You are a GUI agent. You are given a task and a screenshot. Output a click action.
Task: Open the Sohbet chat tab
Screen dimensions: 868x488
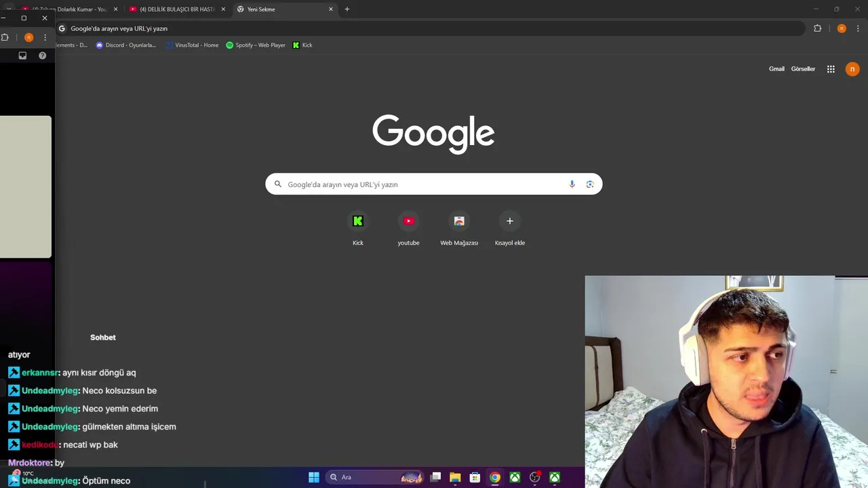103,338
